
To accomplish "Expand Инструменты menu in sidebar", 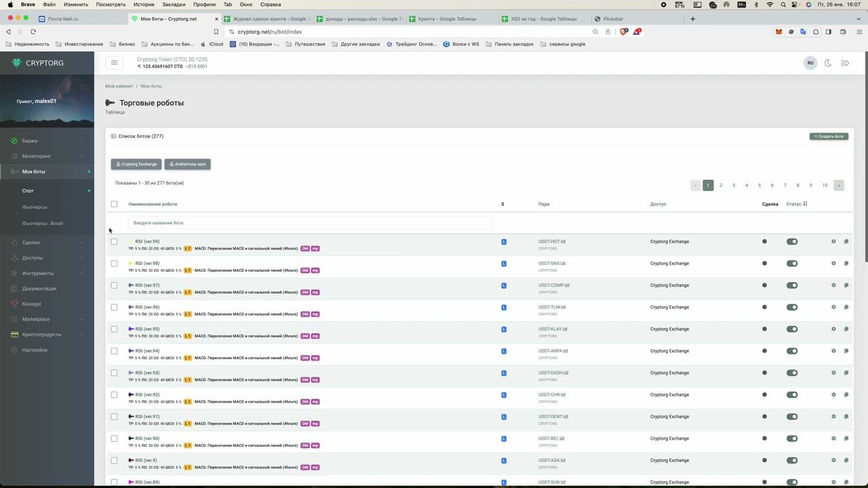I will [x=47, y=273].
